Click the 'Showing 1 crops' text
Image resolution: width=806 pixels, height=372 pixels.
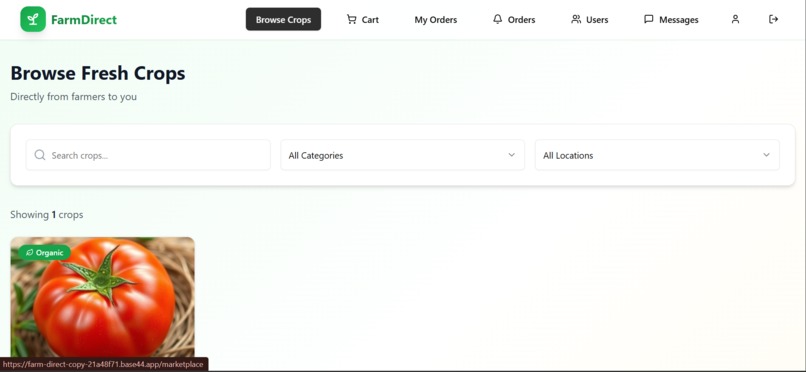tap(47, 215)
